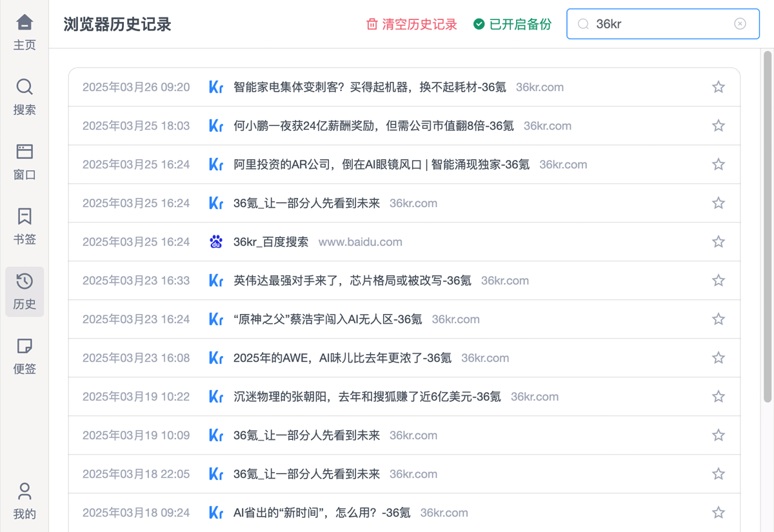Star the 阿里投资的AR公司 entry
The width and height of the screenshot is (774, 532).
coord(719,164)
